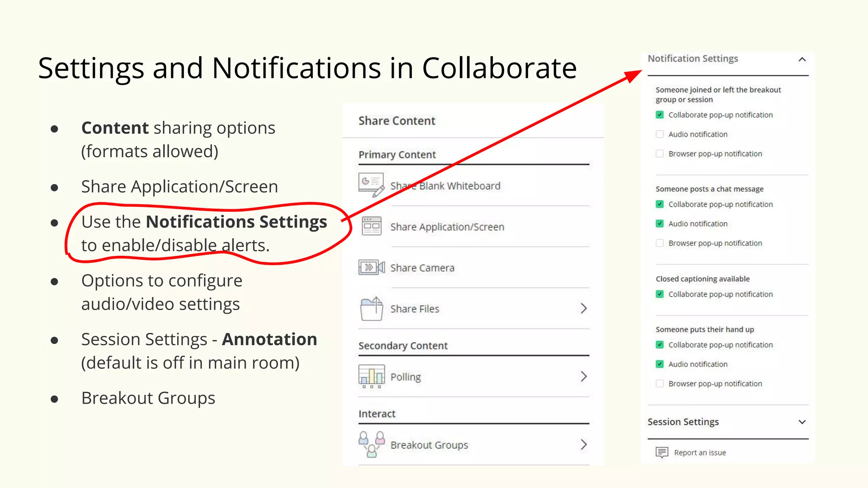Uncheck Collaborate pop-up under Someone posts a chat message

click(x=659, y=204)
